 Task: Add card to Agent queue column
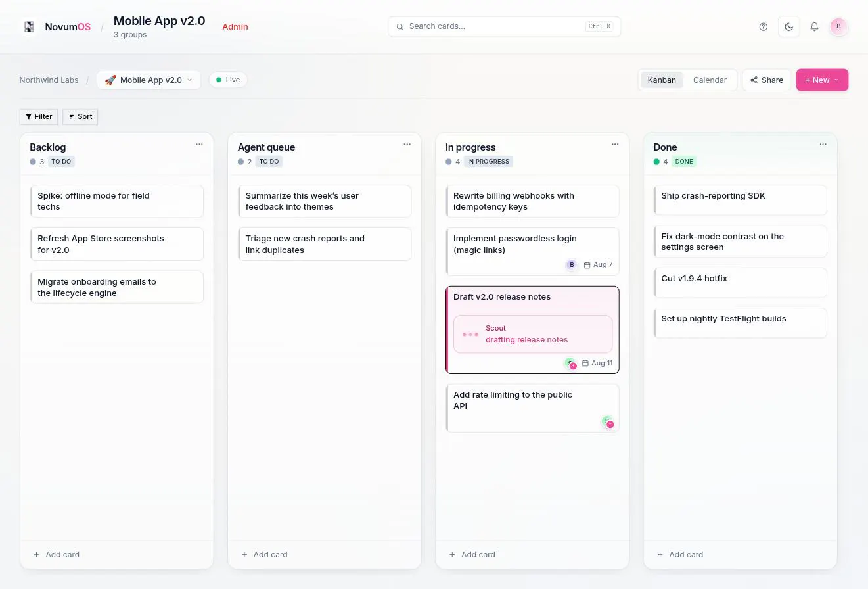coord(264,555)
